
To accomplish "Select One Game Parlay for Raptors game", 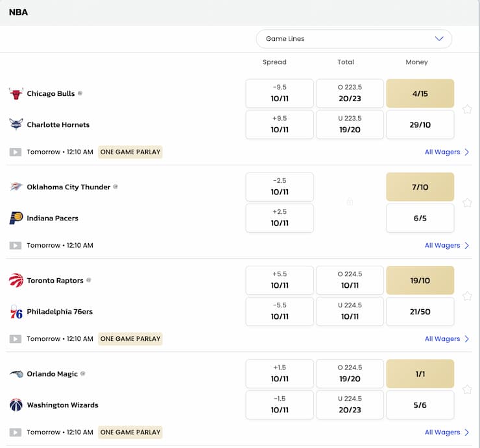I will 130,338.
